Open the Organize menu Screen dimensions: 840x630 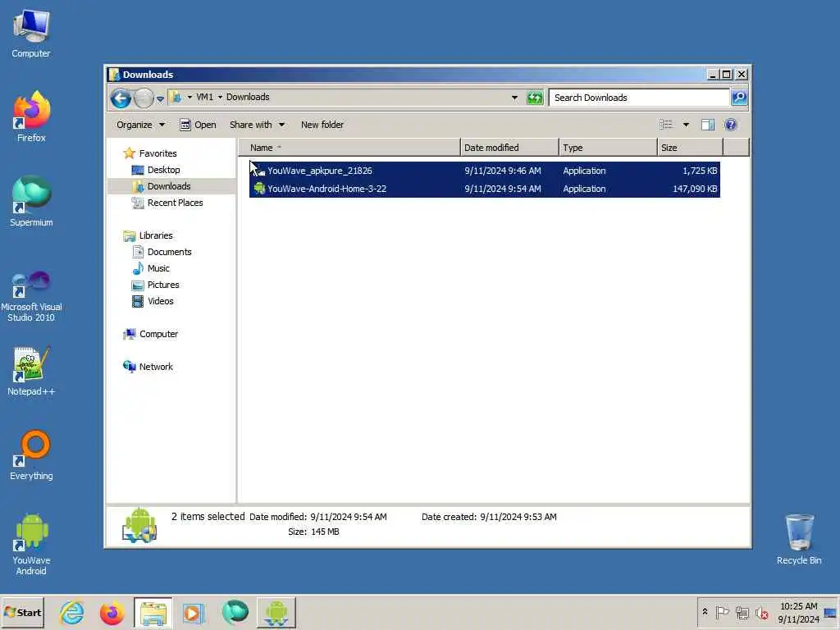tap(140, 125)
